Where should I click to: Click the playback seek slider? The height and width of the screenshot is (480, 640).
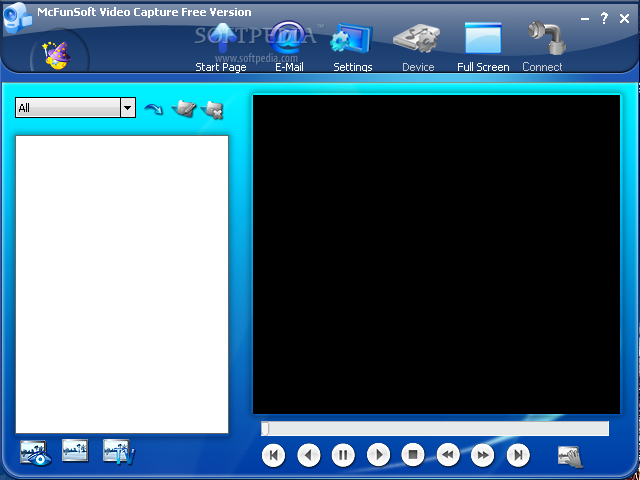(x=435, y=429)
